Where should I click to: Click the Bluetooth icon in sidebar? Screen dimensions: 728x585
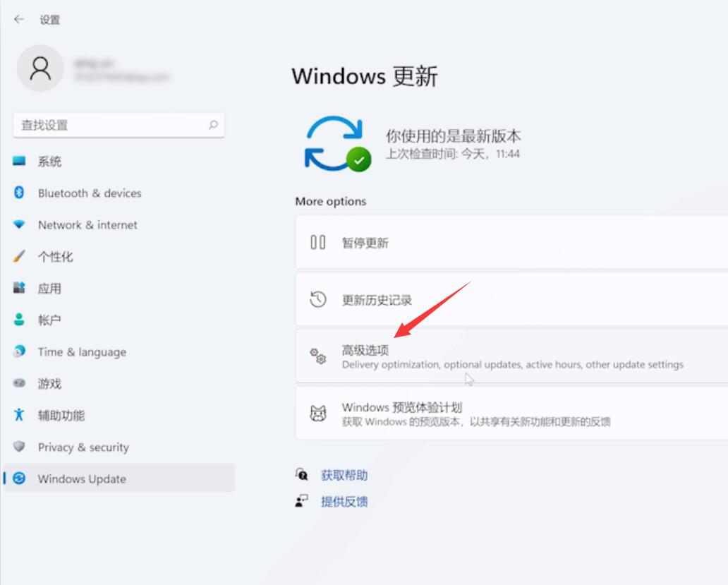19,193
